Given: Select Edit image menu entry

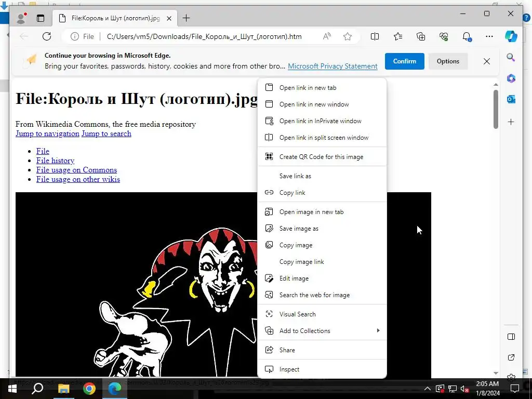Looking at the screenshot, I should (322, 278).
